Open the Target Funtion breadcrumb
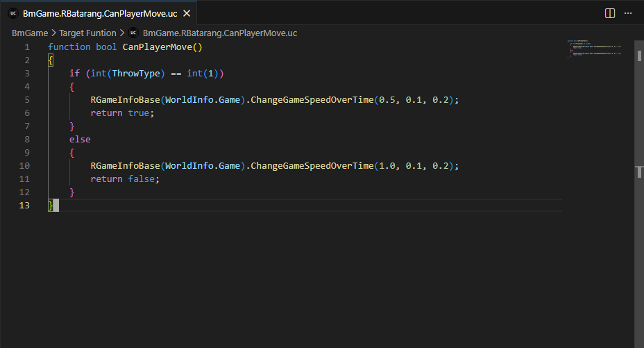 tap(87, 33)
